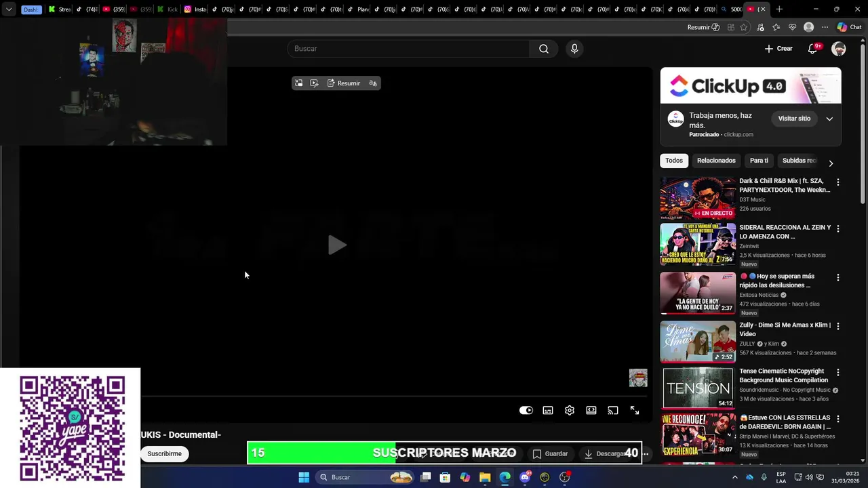Open the Dark & Chill R&B Mix thumbnail
868x488 pixels.
coord(698,198)
